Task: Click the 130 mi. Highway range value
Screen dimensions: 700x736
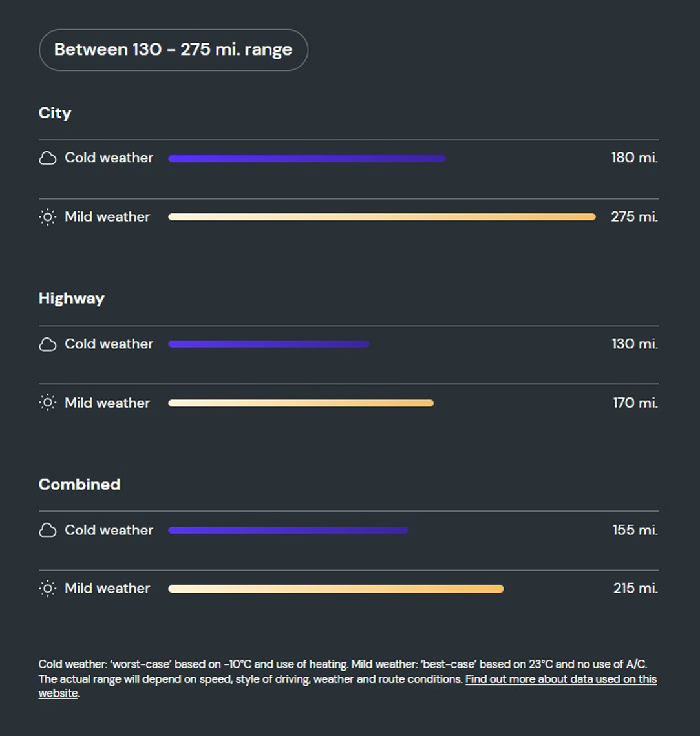Action: (635, 344)
